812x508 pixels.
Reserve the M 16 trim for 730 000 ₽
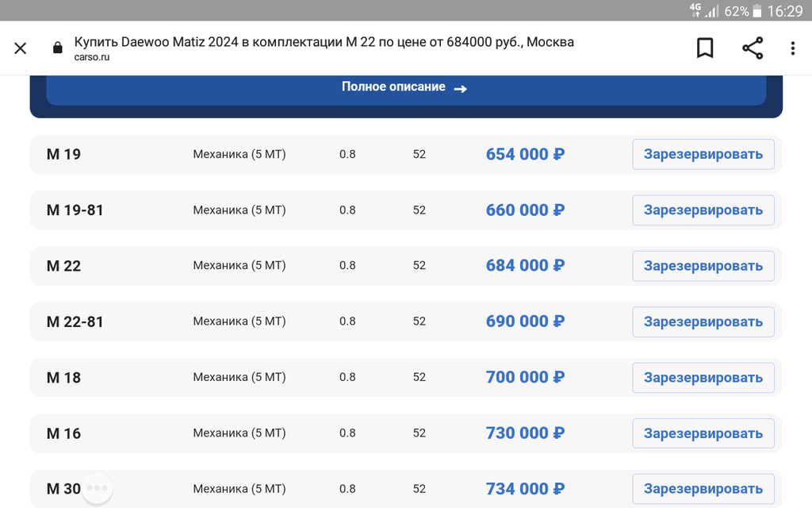[703, 433]
